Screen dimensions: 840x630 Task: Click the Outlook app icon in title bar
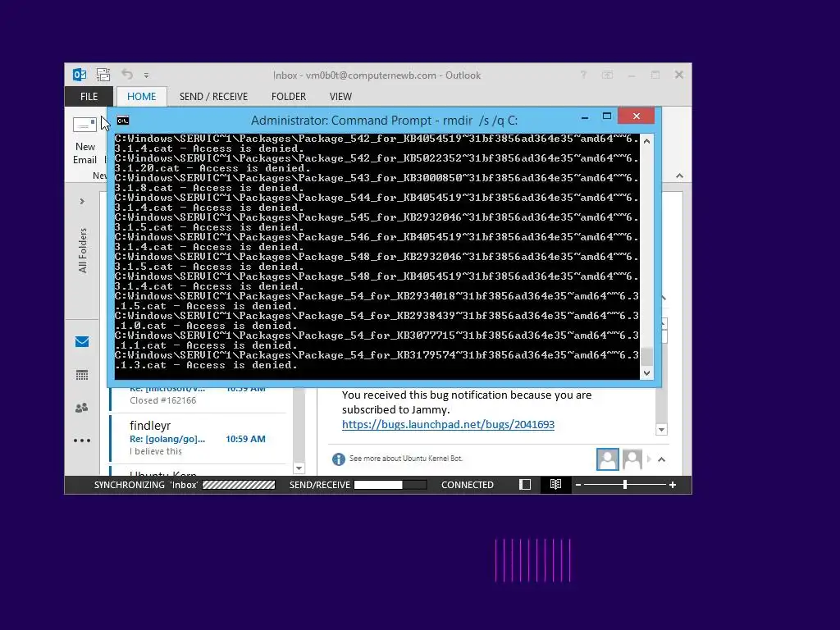[80, 75]
